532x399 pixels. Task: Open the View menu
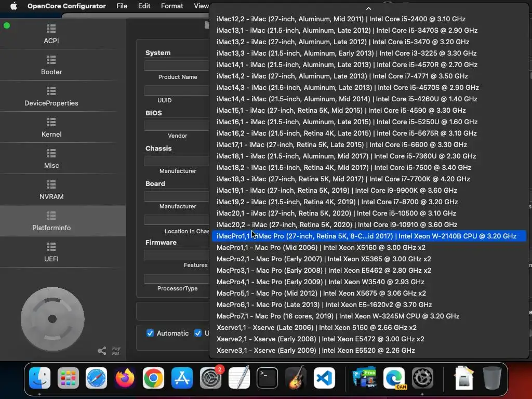point(201,6)
